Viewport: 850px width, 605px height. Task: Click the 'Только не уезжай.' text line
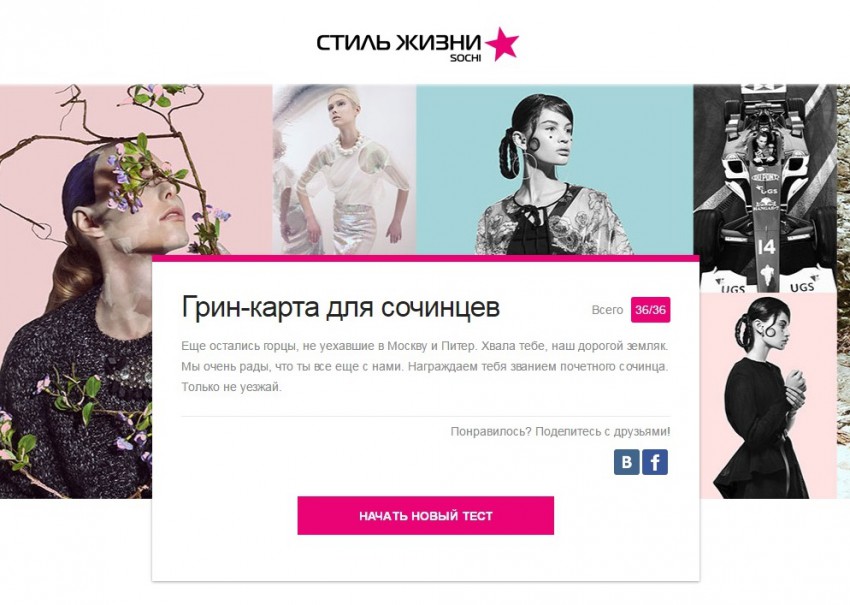pyautogui.click(x=231, y=387)
